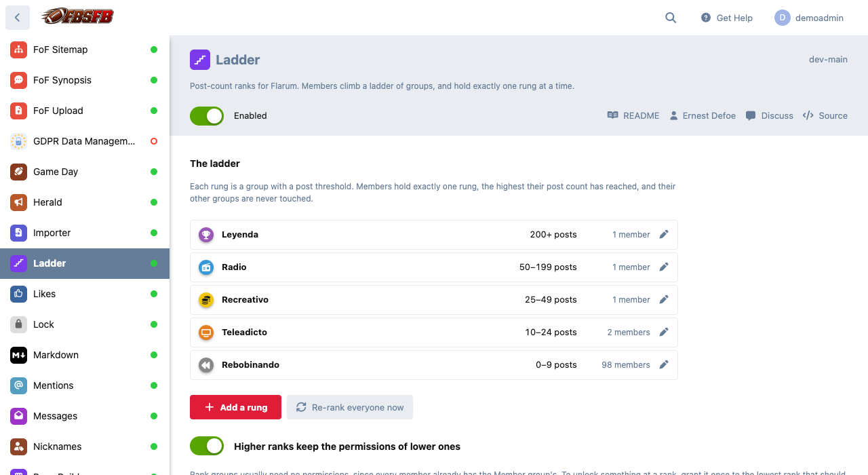The image size is (868, 475).
Task: Click the Teleadicto TV badge icon
Action: pos(206,332)
